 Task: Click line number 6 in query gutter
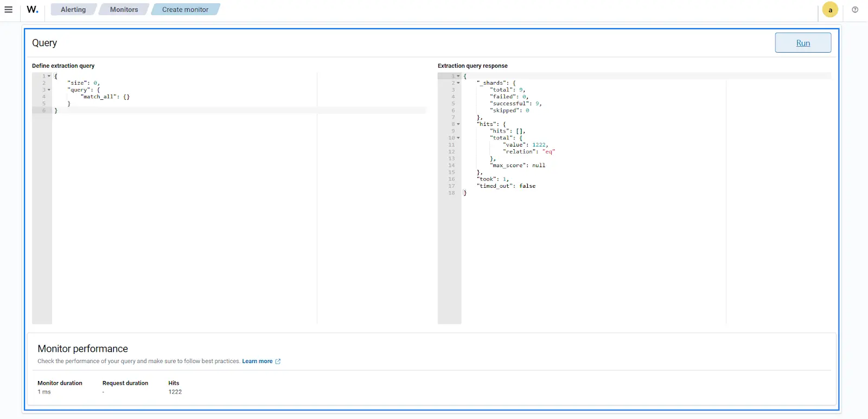pyautogui.click(x=44, y=111)
